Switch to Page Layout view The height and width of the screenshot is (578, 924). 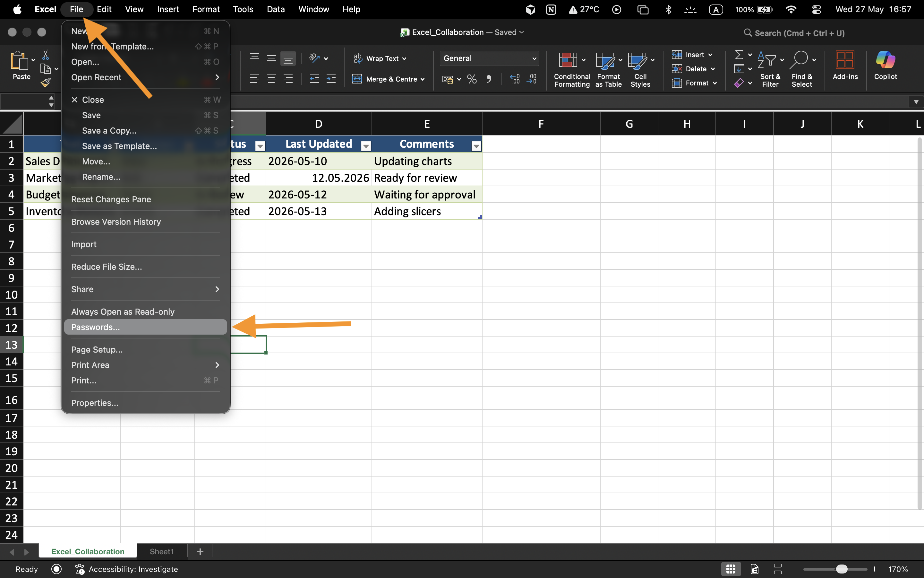coord(755,569)
